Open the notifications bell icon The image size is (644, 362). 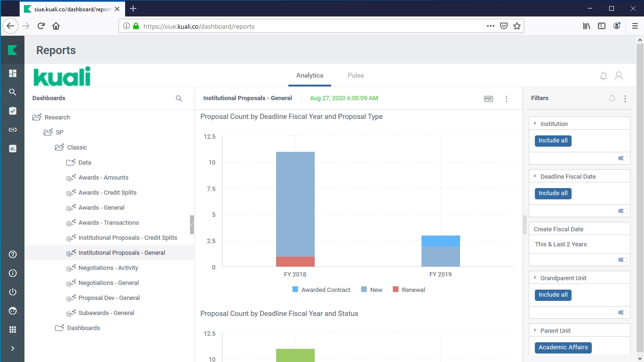pos(604,76)
